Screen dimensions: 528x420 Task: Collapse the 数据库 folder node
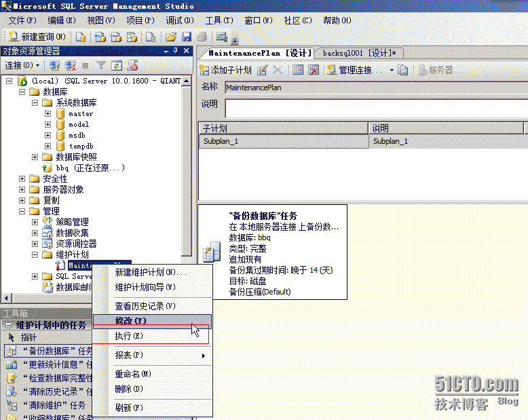click(22, 92)
